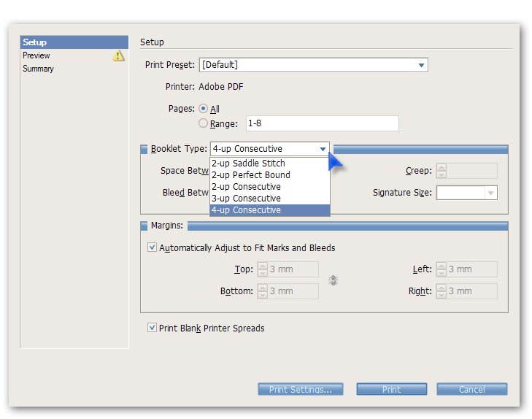Click the Right margin stepper
This screenshot has height=419, width=532.
click(x=441, y=291)
